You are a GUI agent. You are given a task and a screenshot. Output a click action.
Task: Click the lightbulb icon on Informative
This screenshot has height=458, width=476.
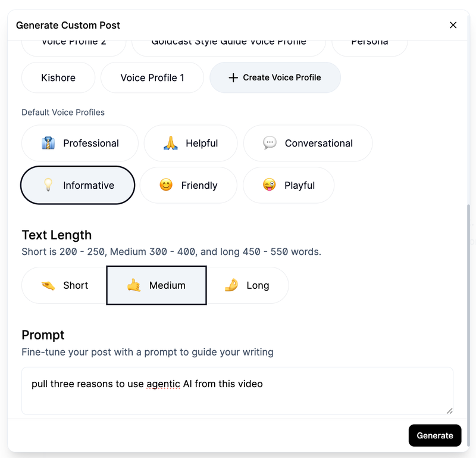49,185
